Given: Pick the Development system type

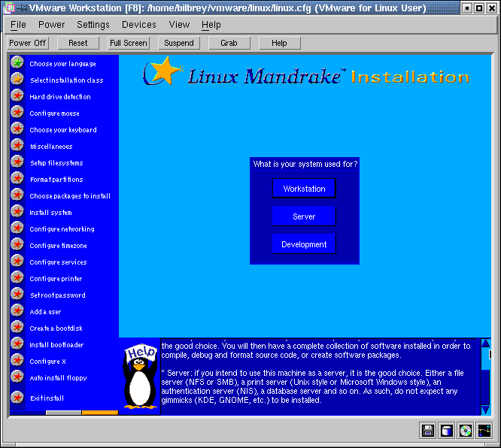Looking at the screenshot, I should click(x=304, y=244).
